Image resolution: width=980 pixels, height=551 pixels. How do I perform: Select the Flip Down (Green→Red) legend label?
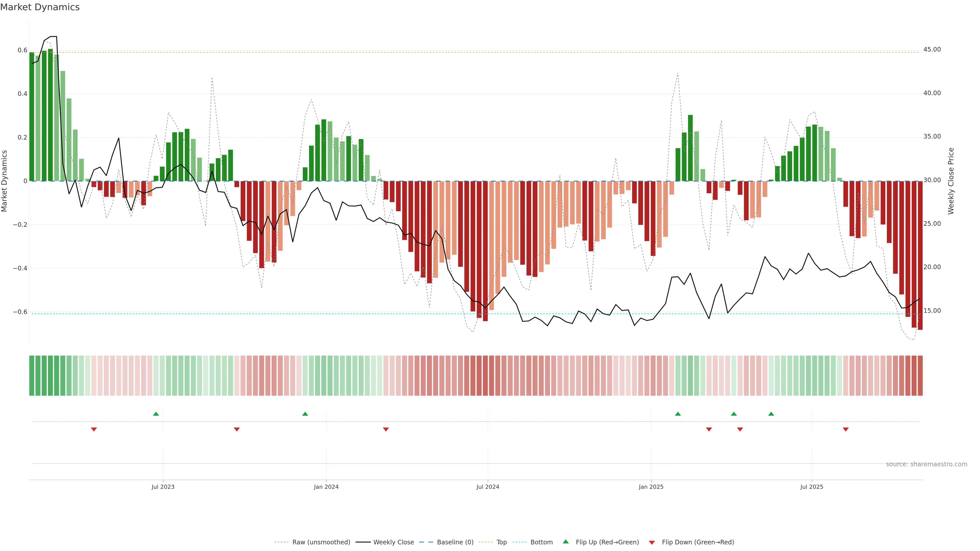click(x=698, y=542)
